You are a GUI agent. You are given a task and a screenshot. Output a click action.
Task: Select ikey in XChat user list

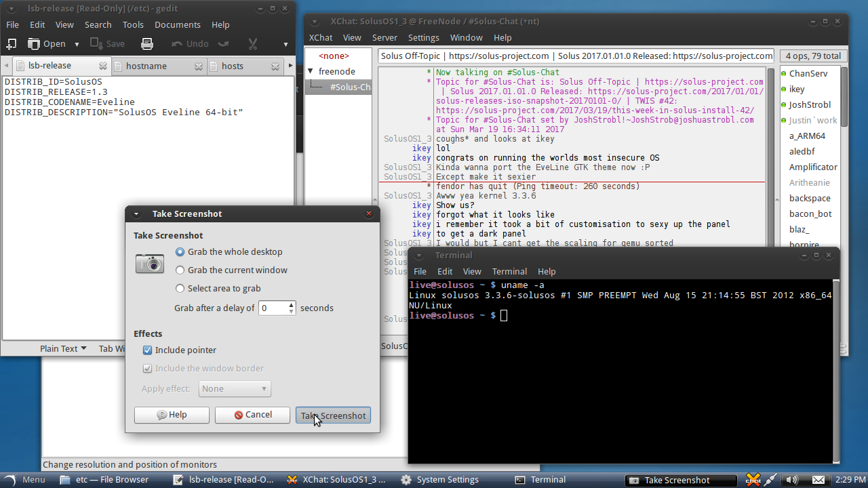coord(797,89)
